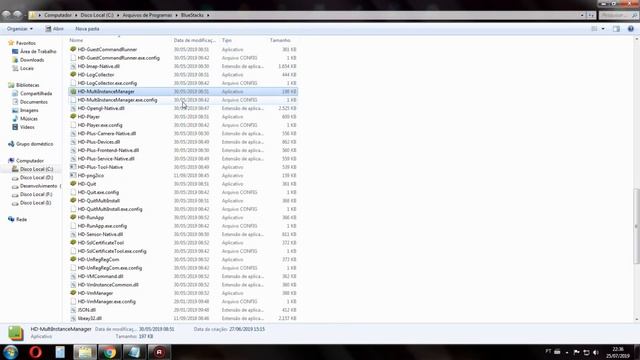Select the JSON.dll file icon
640x360 pixels.
click(73, 310)
